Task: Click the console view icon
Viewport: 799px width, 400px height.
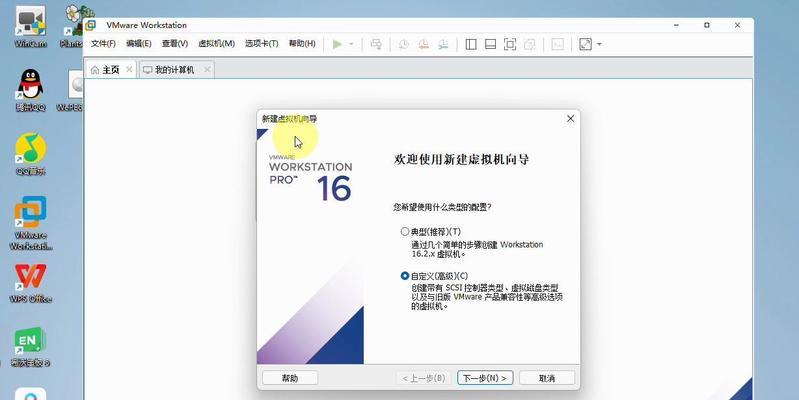Action: [x=558, y=44]
